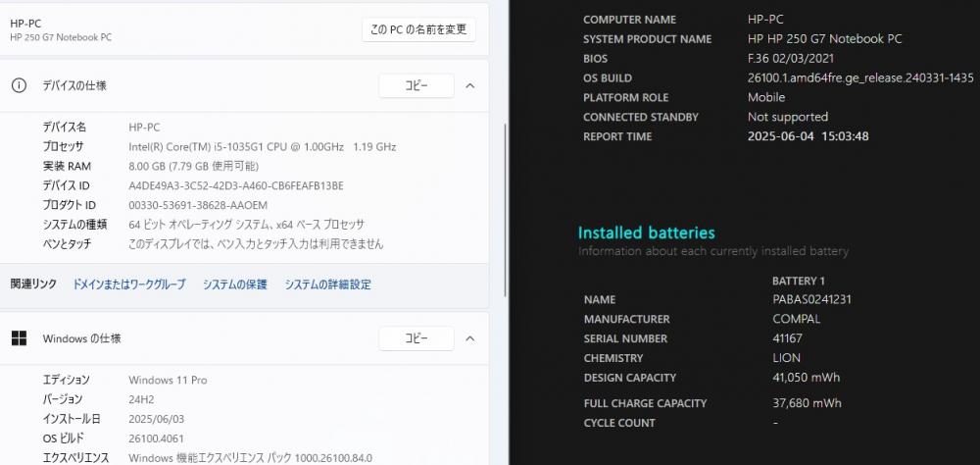980x465 pixels.
Task: Select the pen and touch value text
Action: pos(256,244)
